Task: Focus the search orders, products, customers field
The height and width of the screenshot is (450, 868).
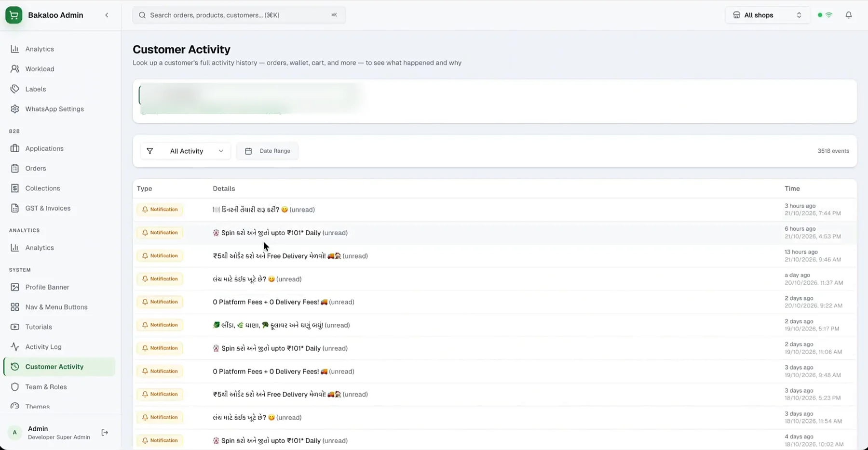Action: [239, 15]
